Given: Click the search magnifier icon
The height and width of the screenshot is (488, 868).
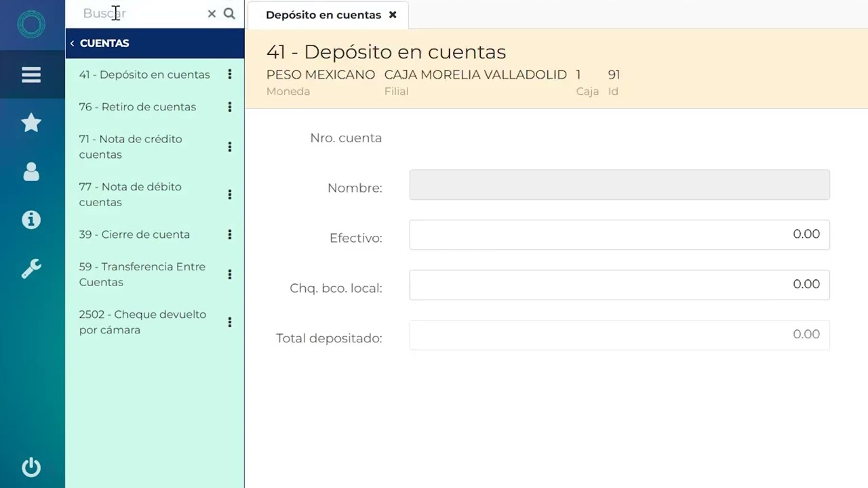Looking at the screenshot, I should coord(229,14).
